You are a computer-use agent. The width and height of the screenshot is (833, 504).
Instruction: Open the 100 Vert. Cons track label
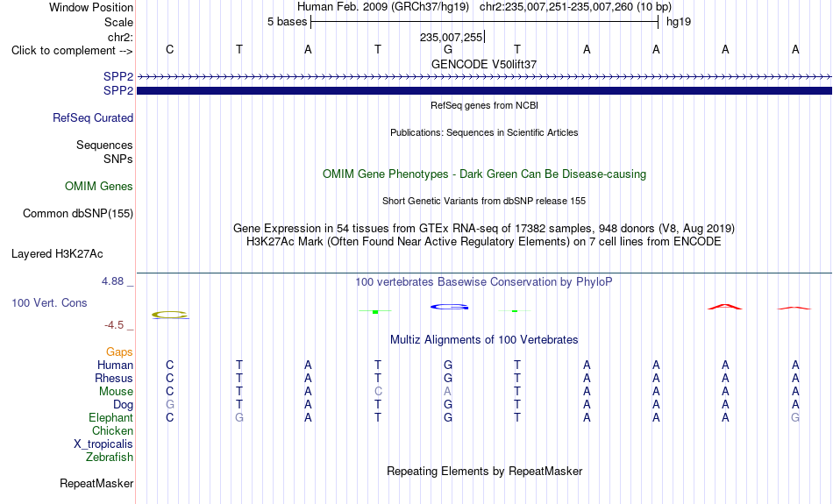coord(49,302)
